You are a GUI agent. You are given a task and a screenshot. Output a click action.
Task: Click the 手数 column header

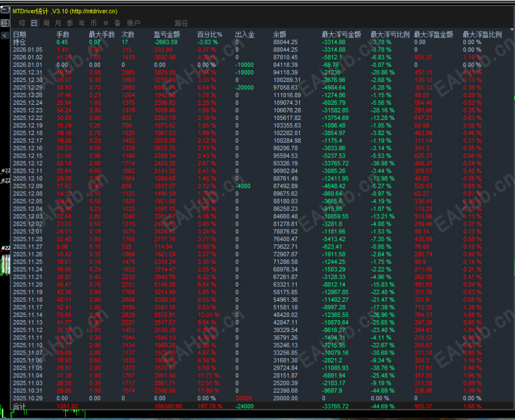tap(62, 34)
